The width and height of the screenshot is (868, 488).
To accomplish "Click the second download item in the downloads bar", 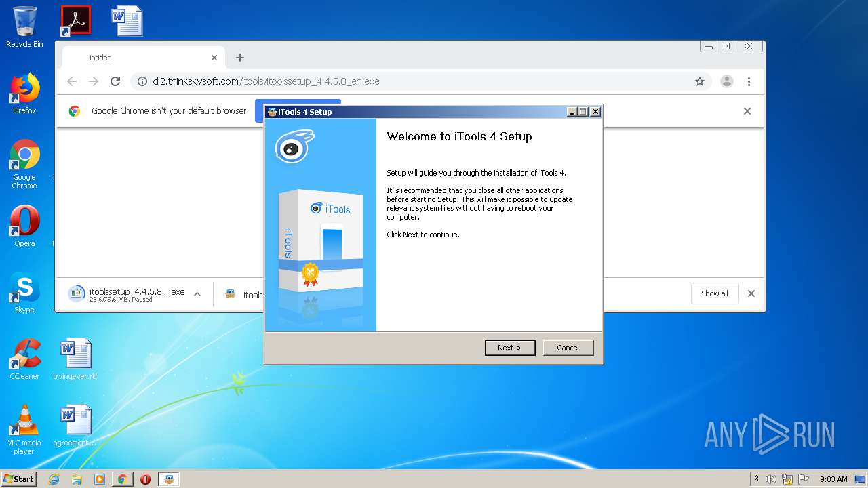I will point(244,294).
